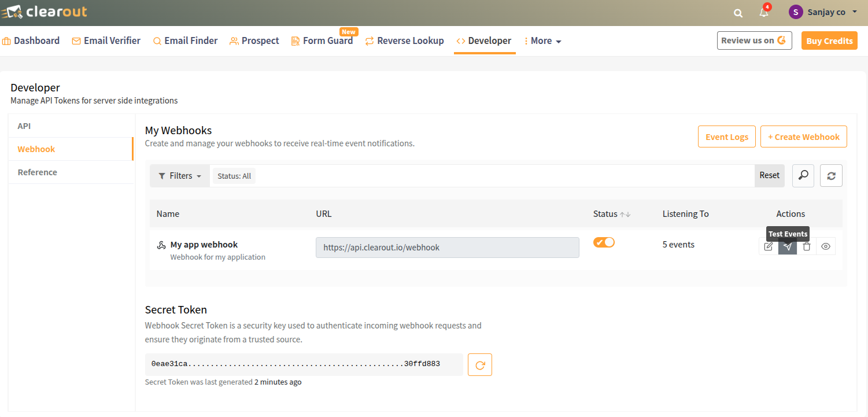
Task: Open the Event Logs page
Action: tap(726, 136)
